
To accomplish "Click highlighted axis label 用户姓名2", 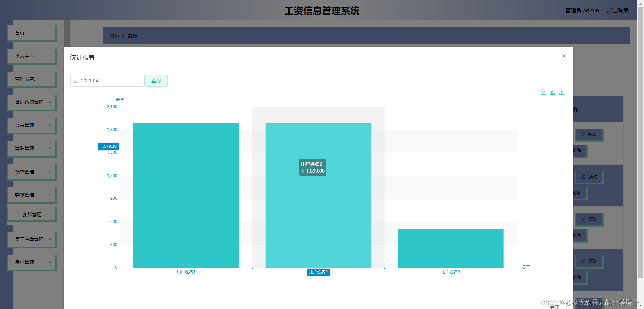I will pos(318,272).
